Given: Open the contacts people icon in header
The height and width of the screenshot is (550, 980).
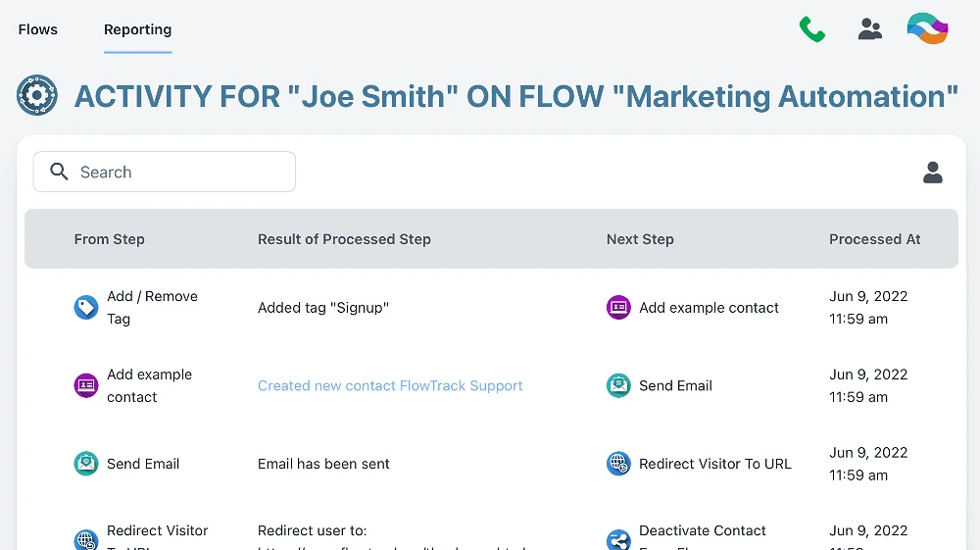Looking at the screenshot, I should (869, 29).
